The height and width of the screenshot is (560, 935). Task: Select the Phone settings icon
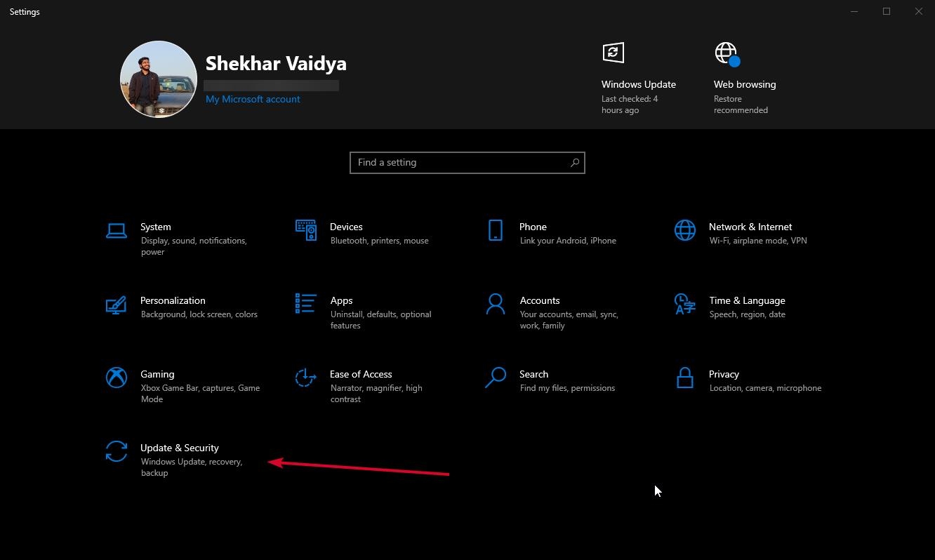click(x=496, y=230)
